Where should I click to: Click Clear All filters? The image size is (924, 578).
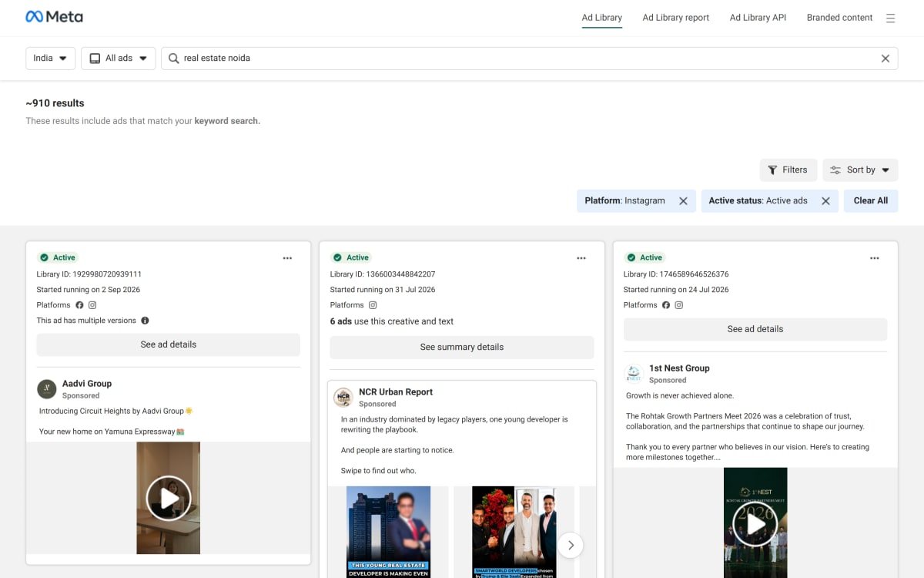pyautogui.click(x=871, y=201)
